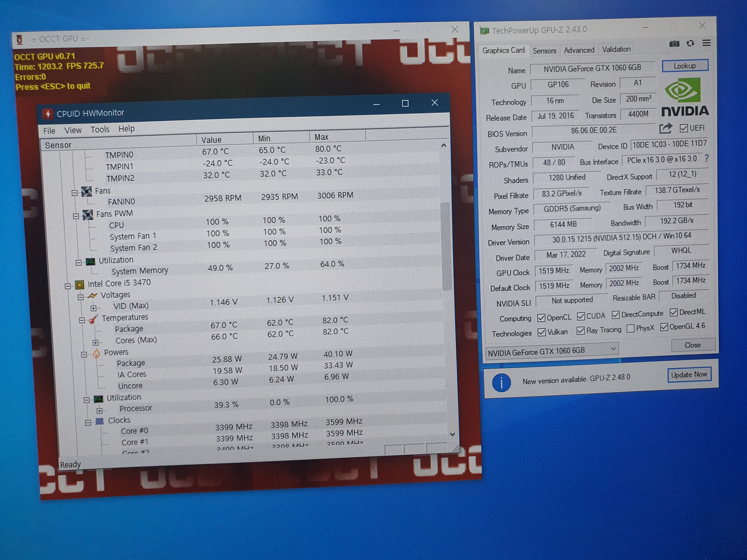Toggle the CUDA checkbox
Viewport: 747px width, 560px height.
(580, 316)
